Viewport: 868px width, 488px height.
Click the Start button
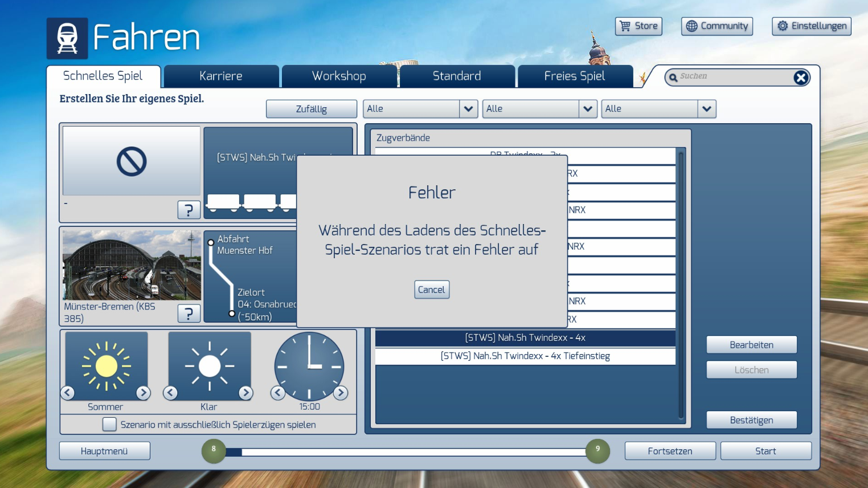766,451
